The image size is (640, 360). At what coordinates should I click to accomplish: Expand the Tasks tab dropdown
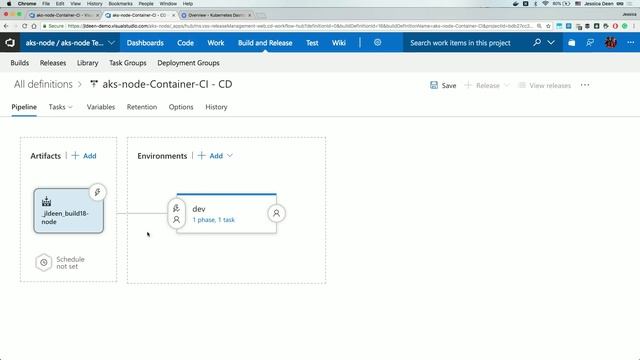click(70, 107)
